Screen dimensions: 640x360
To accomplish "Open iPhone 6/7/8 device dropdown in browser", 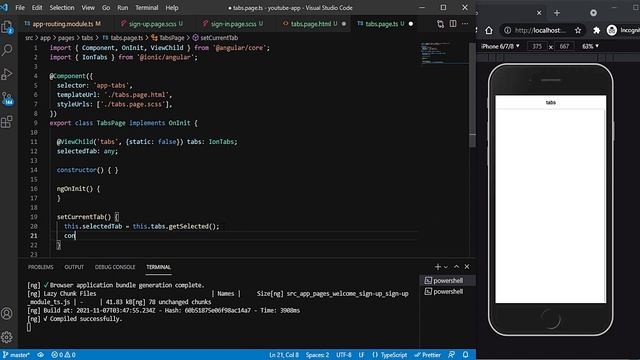I will coord(500,47).
